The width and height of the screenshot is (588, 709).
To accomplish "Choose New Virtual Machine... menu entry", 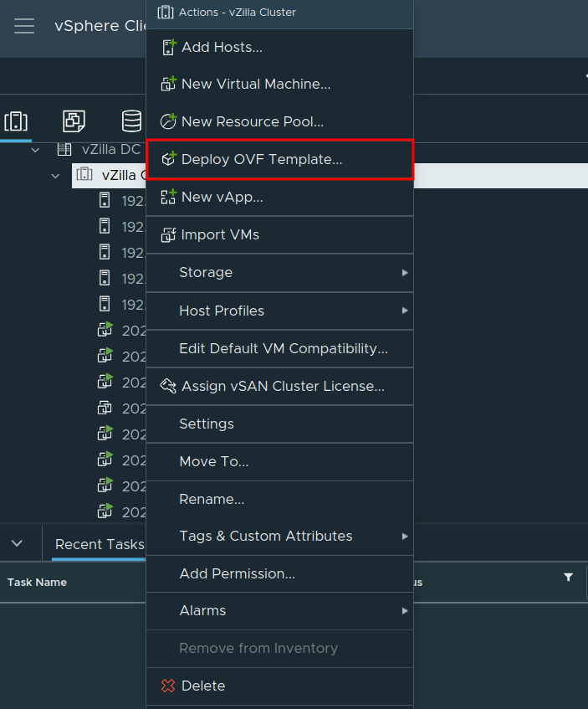I will click(x=279, y=84).
